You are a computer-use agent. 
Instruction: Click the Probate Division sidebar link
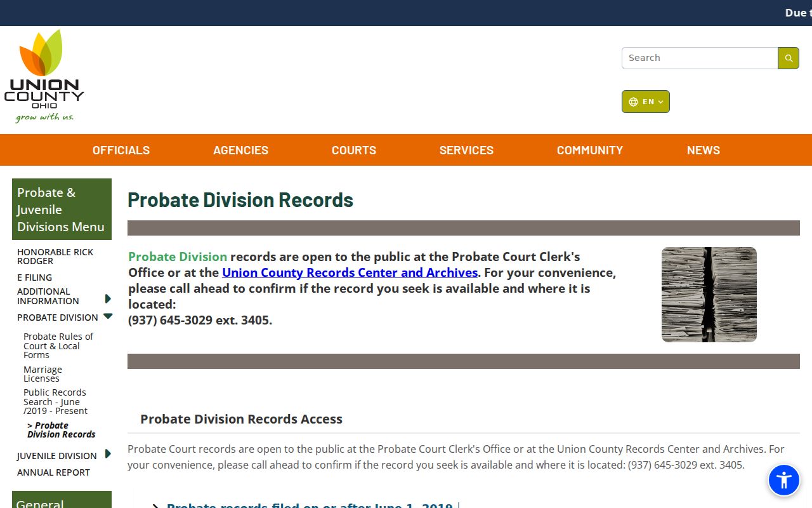coord(58,317)
